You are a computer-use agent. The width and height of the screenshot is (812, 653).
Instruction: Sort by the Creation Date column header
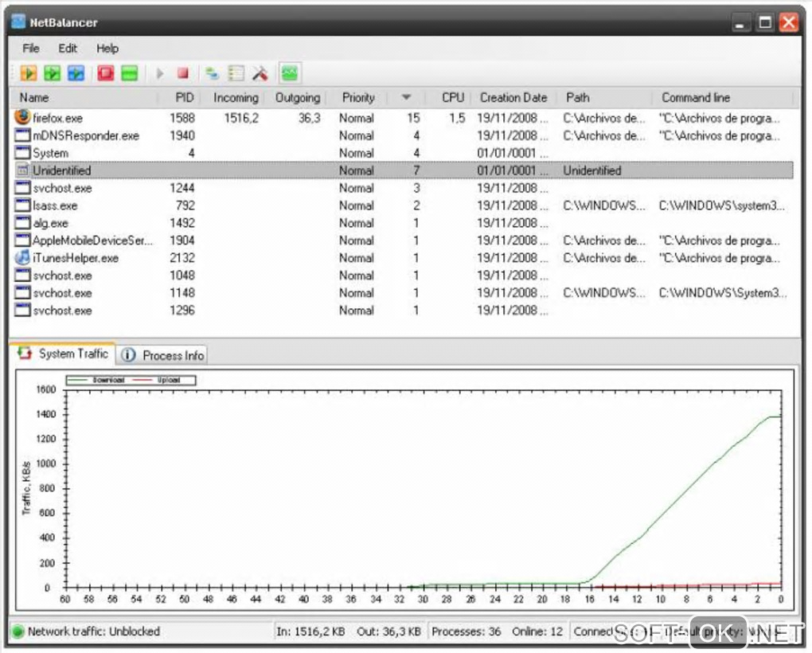coord(514,97)
